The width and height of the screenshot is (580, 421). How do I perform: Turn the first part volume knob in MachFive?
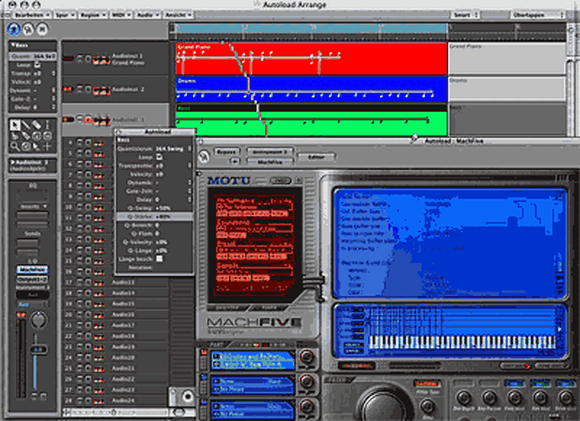(307, 357)
